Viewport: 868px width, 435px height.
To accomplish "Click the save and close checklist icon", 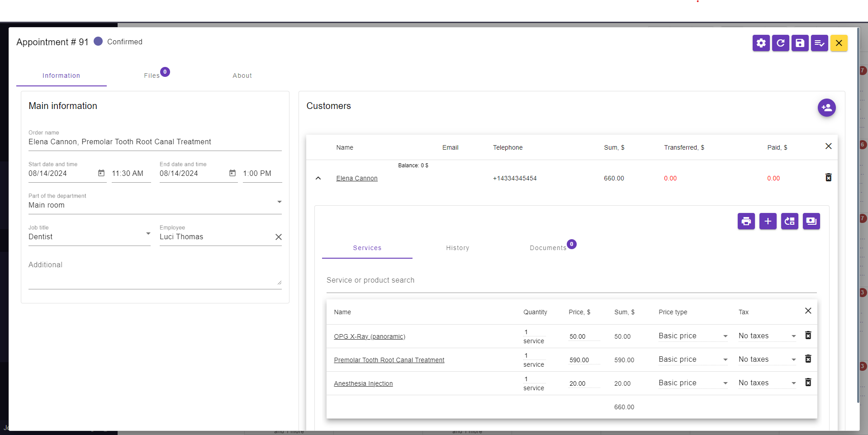I will [819, 43].
